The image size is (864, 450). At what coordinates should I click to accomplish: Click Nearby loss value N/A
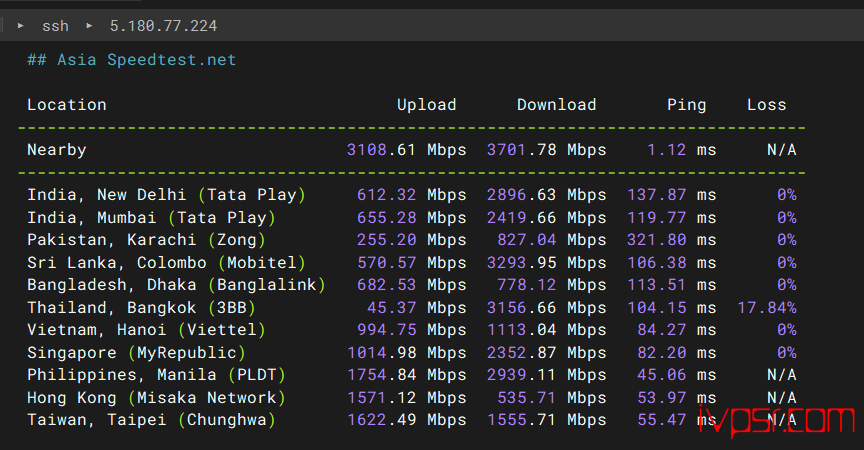[x=782, y=150]
